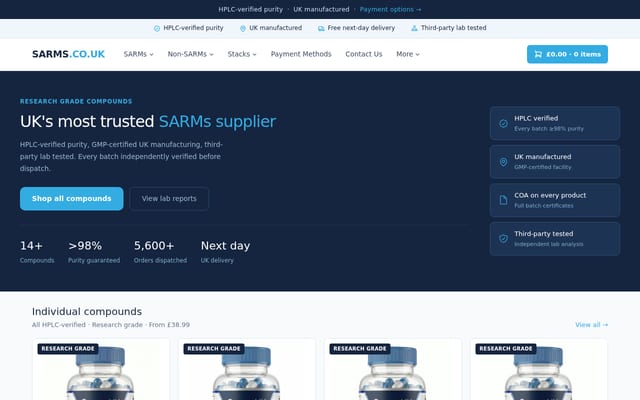This screenshot has width=640, height=400.
Task: Click 'UK manufactured' text in top dark banner
Action: [x=321, y=9]
